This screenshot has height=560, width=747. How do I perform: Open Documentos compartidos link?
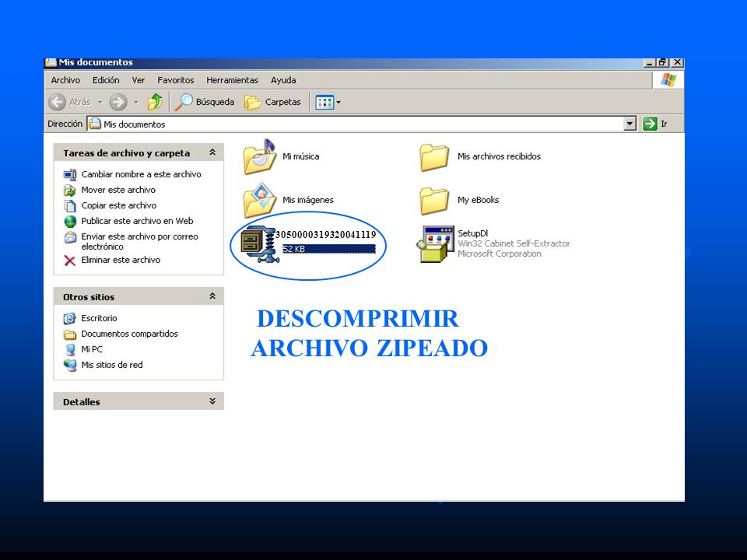point(129,334)
